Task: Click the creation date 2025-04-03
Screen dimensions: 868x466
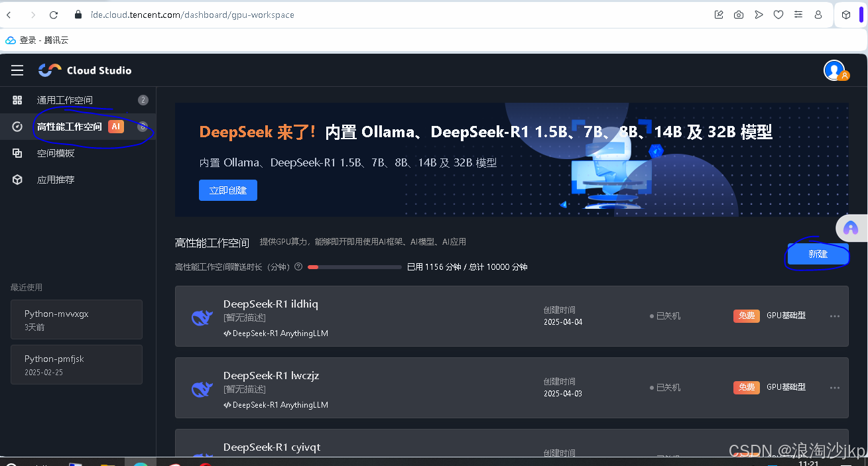Action: (563, 394)
